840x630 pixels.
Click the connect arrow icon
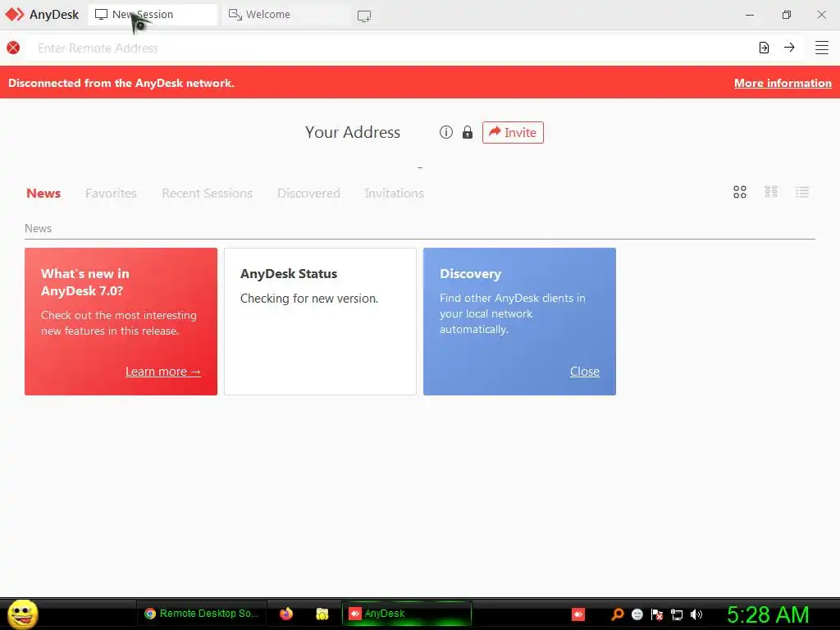click(x=789, y=48)
